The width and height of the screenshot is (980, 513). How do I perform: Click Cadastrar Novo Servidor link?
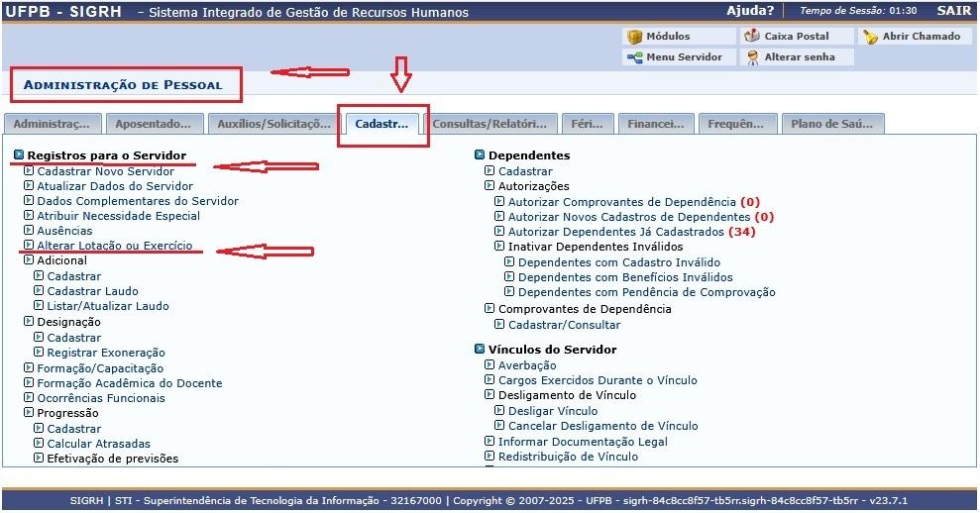(105, 171)
